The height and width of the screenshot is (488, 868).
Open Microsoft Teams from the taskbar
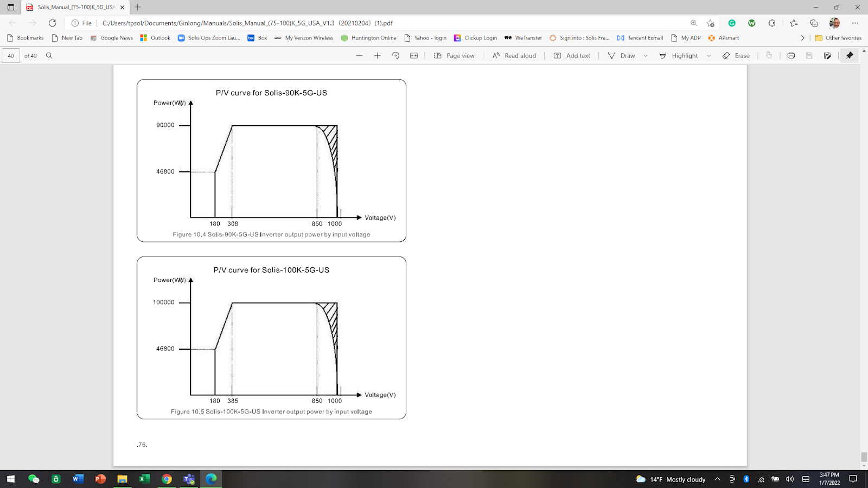pos(189,479)
